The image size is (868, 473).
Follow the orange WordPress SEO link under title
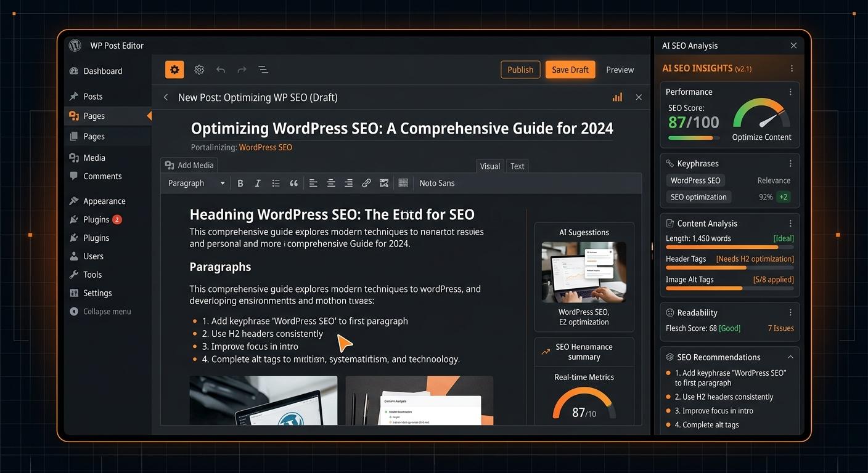pyautogui.click(x=265, y=147)
